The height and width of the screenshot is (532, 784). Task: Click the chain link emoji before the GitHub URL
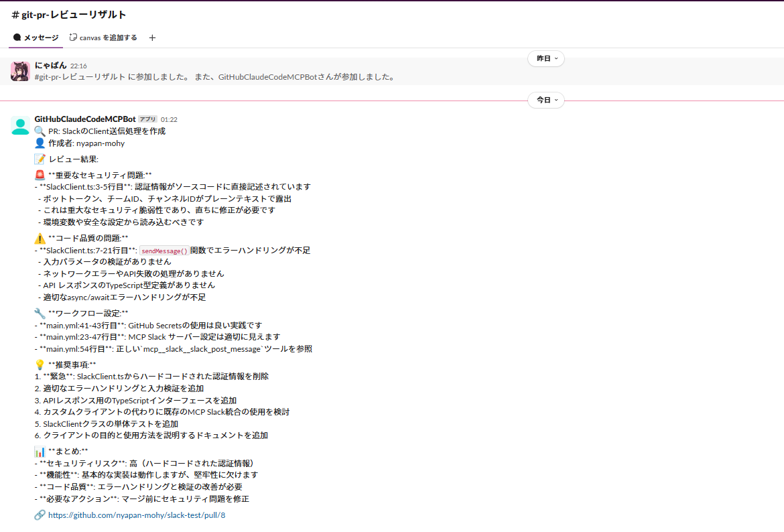pos(40,515)
